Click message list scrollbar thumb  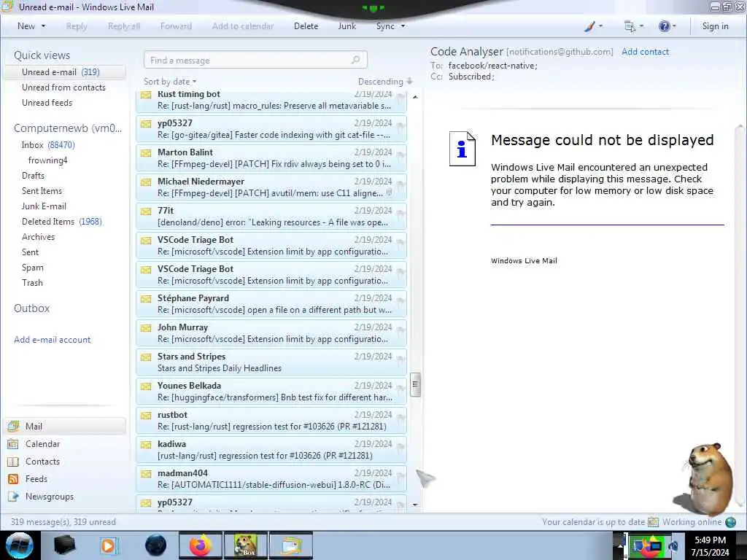[415, 384]
